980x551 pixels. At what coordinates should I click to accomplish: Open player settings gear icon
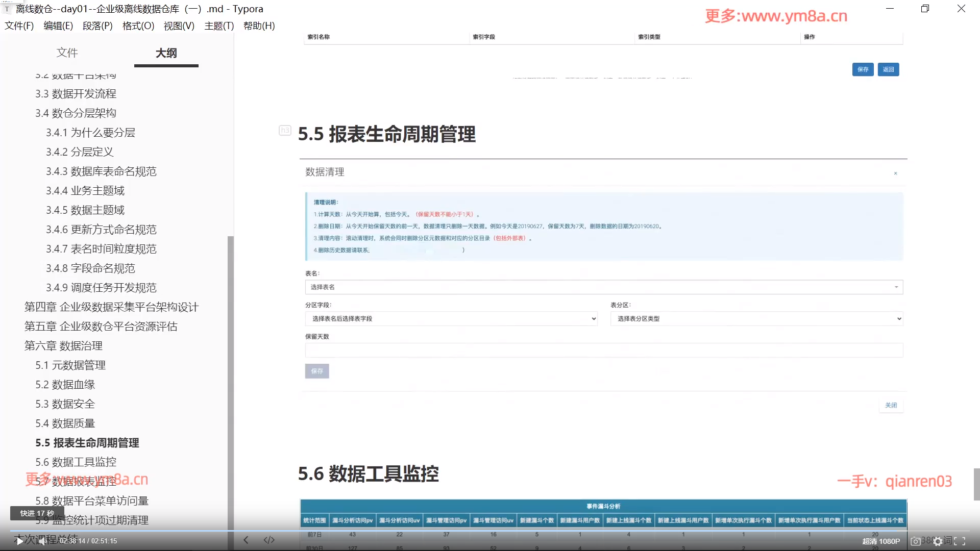938,541
